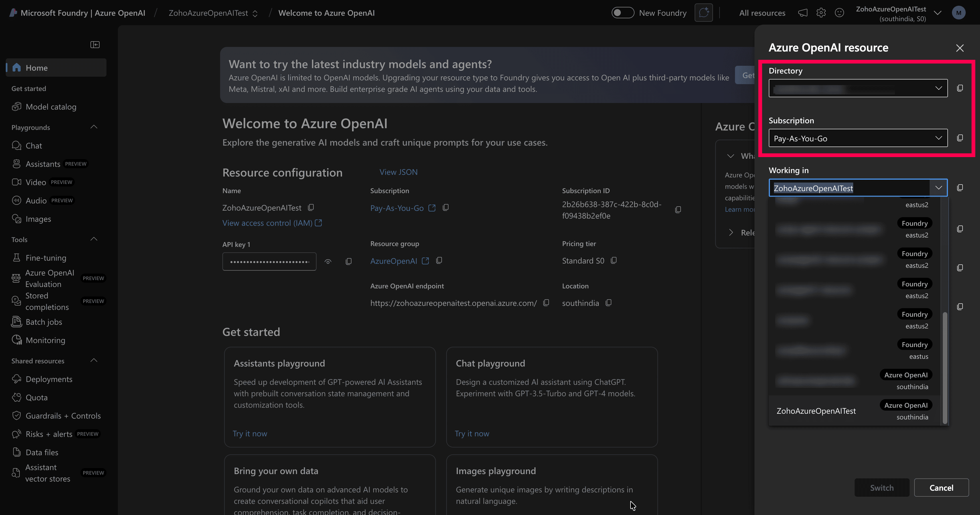Click the announcements megaphone icon

click(x=803, y=13)
